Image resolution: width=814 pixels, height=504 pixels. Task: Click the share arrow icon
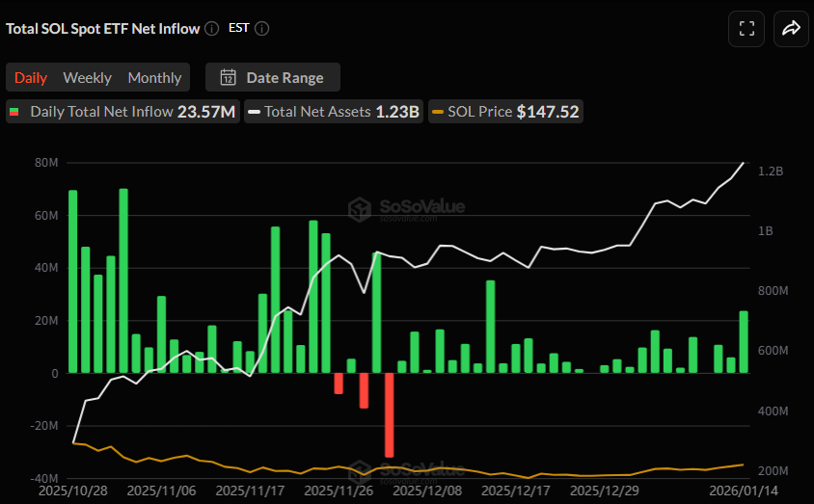click(x=791, y=29)
